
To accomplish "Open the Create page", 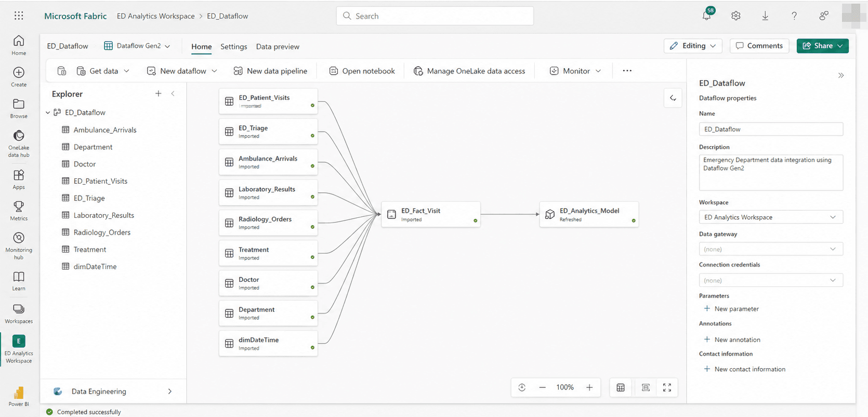I will coord(19,77).
